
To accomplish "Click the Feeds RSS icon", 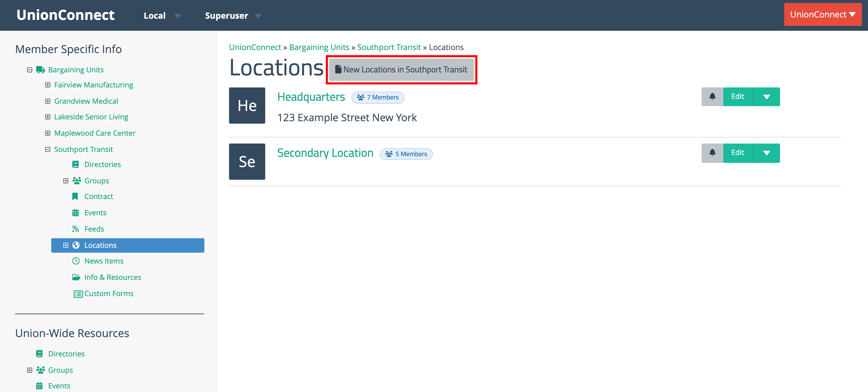I will point(75,229).
